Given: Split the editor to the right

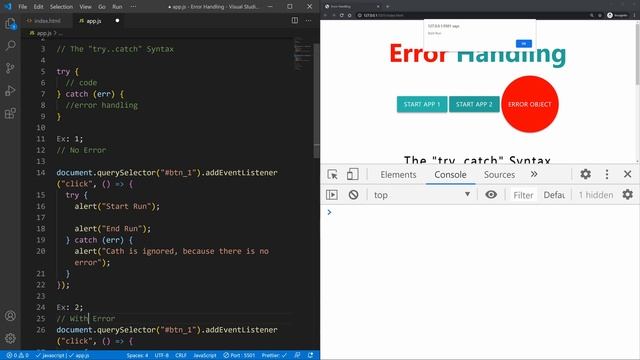Looking at the screenshot, I should [295, 20].
